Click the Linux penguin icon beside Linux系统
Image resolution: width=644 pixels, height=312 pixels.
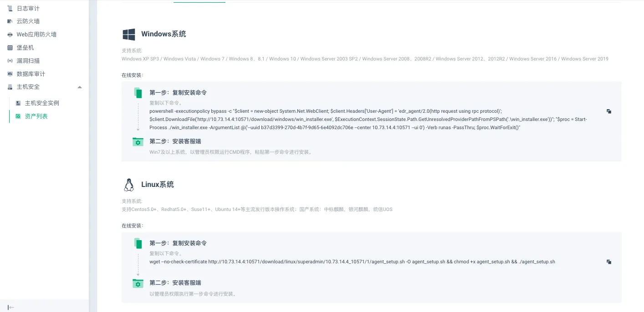click(x=128, y=184)
